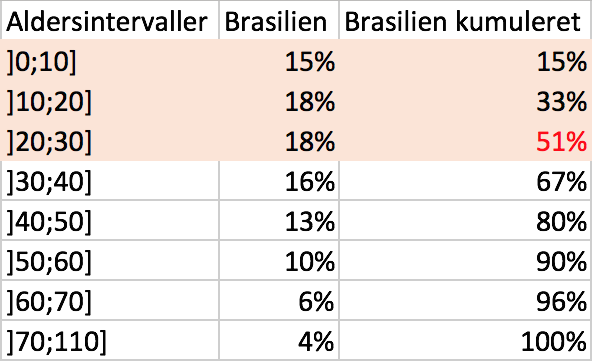The width and height of the screenshot is (592, 361).
Task: Select the 4% Brasilien value cell
Action: (x=279, y=341)
